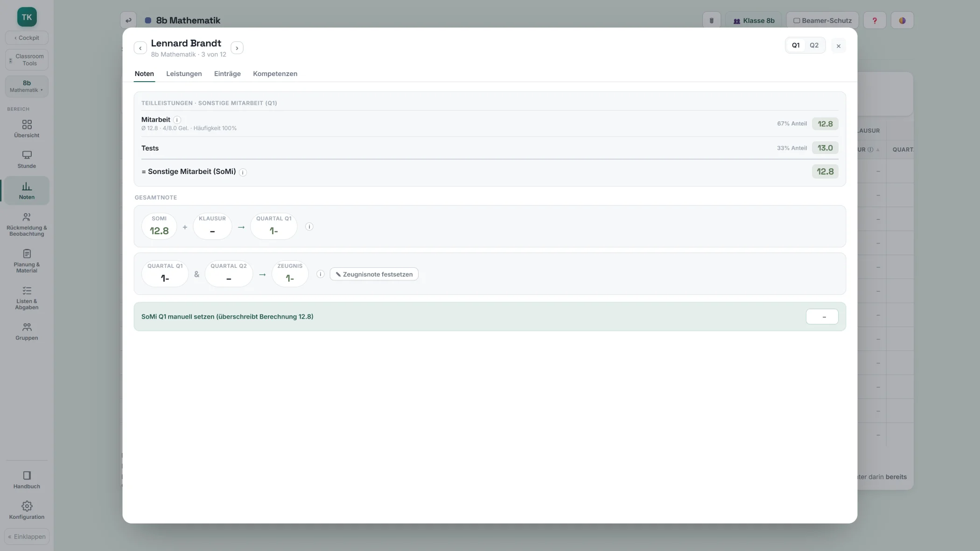Click the info icon next to Mitarbeit
Image resolution: width=980 pixels, height=551 pixels.
click(177, 120)
